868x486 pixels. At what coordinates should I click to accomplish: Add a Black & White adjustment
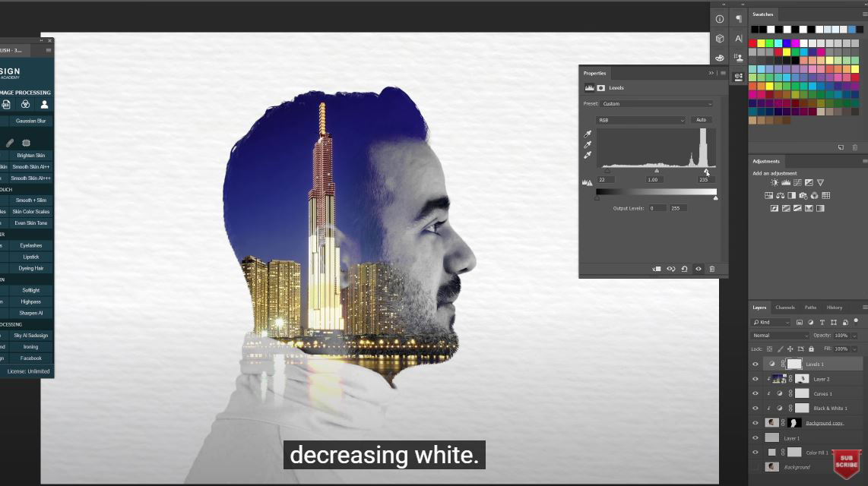coord(791,195)
